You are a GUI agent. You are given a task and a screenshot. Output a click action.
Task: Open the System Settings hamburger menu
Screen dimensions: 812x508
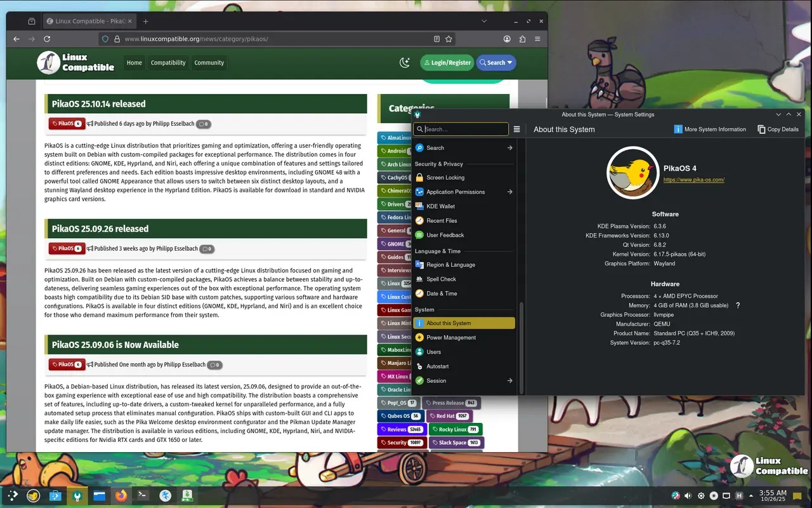pyautogui.click(x=516, y=130)
